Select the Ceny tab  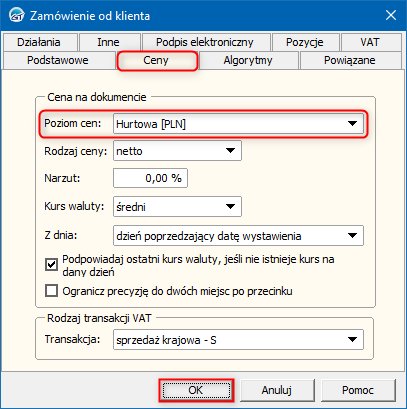click(156, 60)
